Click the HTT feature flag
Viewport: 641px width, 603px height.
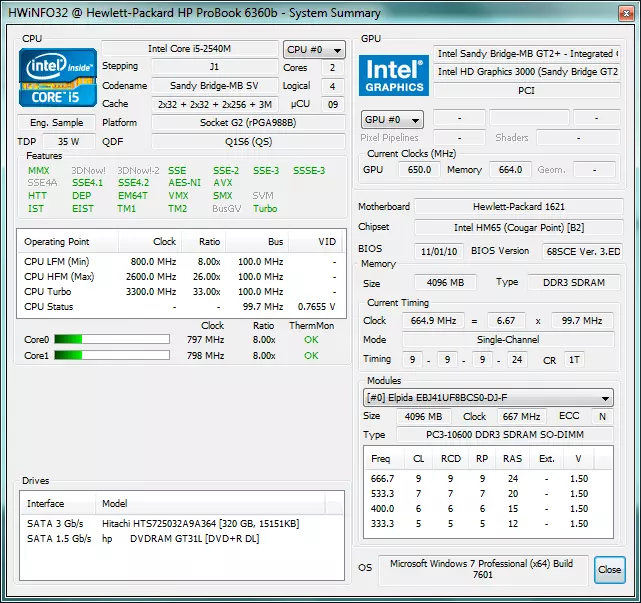click(37, 196)
